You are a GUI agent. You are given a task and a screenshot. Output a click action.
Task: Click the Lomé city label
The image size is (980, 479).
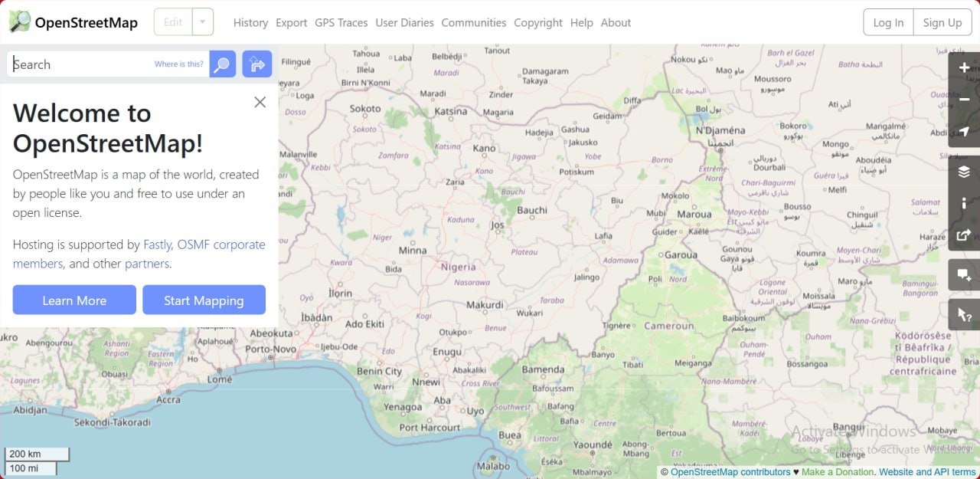[220, 379]
